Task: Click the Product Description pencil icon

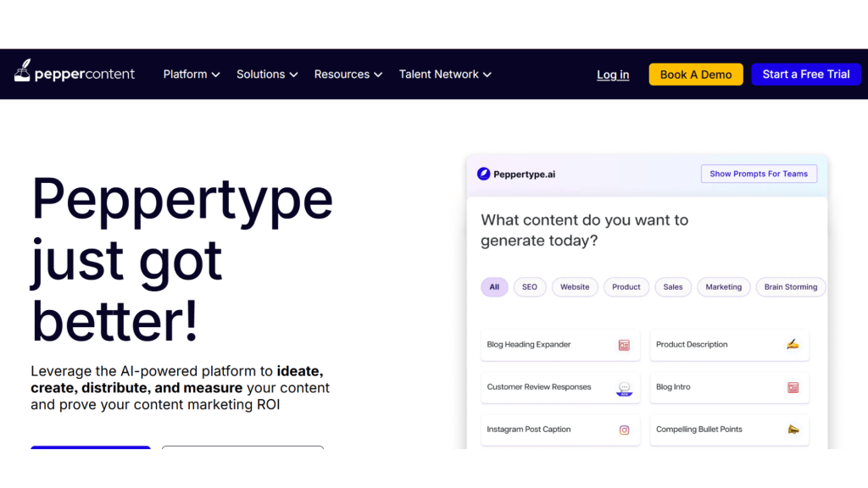Action: coord(793,345)
